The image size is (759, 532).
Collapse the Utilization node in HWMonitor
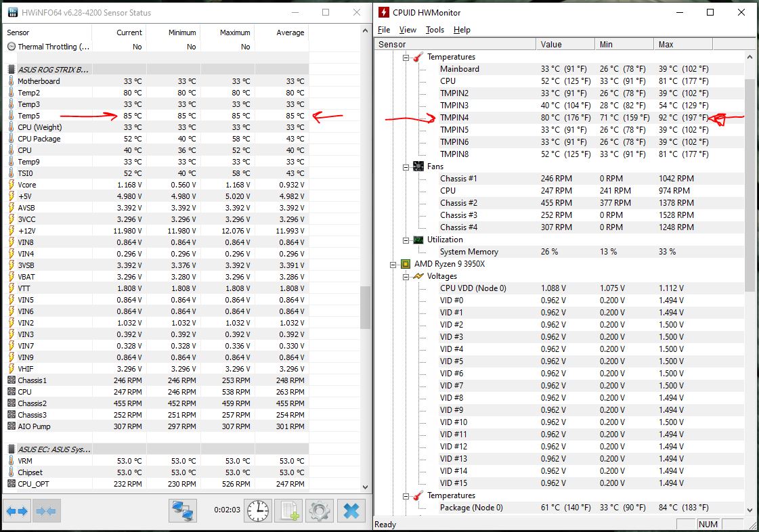406,240
